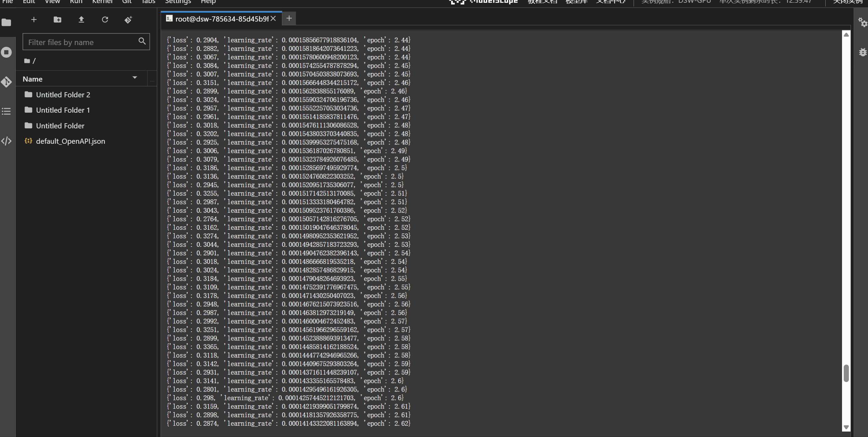Refresh the file list

click(105, 20)
